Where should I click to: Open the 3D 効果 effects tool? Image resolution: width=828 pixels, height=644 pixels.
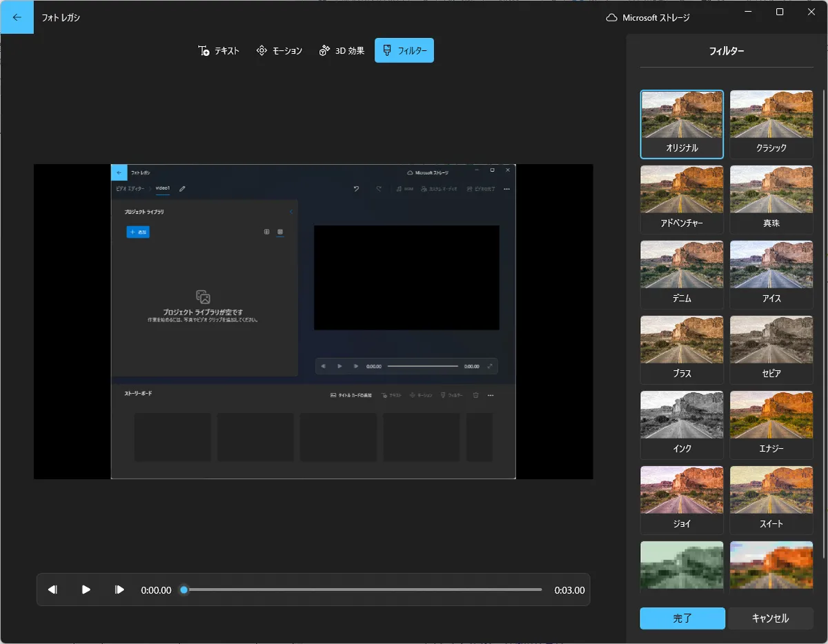click(x=342, y=50)
